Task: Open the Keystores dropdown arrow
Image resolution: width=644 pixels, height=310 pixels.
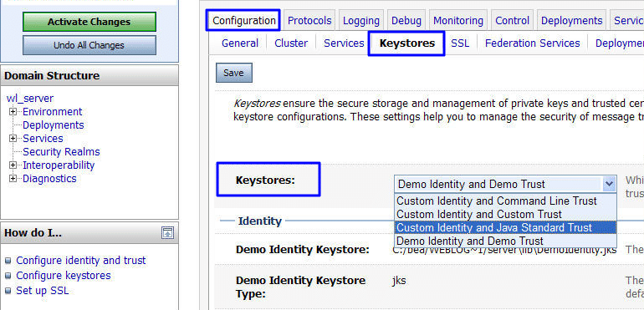Action: point(609,185)
